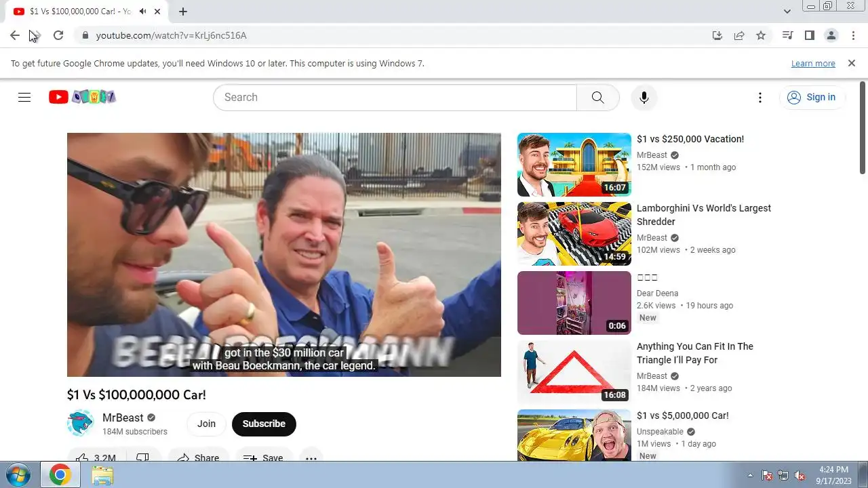
Task: Subscribe to the MrBeast channel
Action: 264,424
